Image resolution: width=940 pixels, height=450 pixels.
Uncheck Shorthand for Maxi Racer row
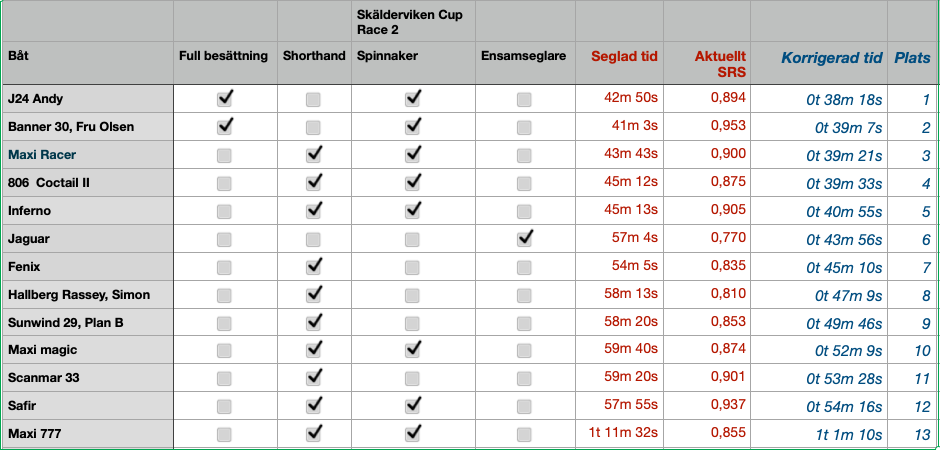tap(314, 155)
